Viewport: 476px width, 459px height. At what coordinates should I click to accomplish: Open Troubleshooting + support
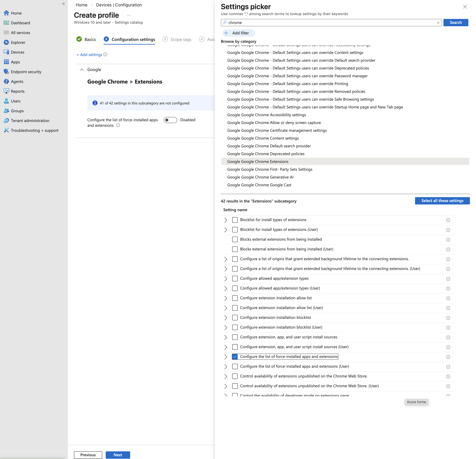35,130
